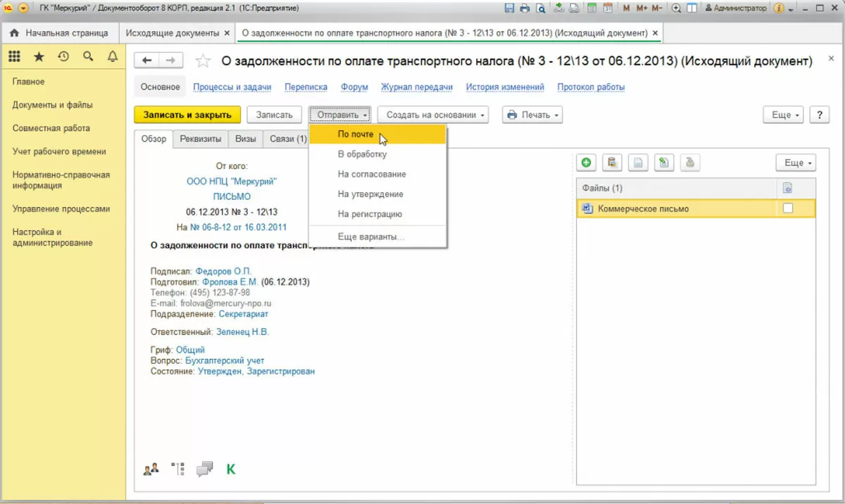Open the Форум link

(355, 87)
